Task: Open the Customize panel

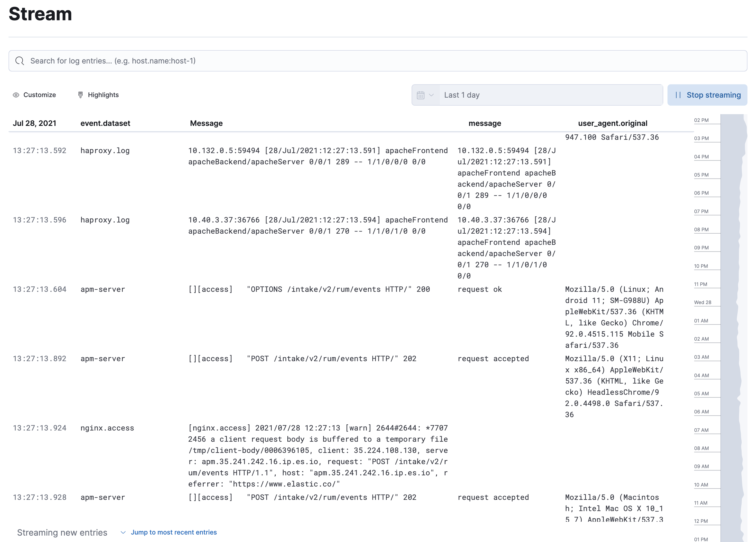Action: (x=39, y=95)
